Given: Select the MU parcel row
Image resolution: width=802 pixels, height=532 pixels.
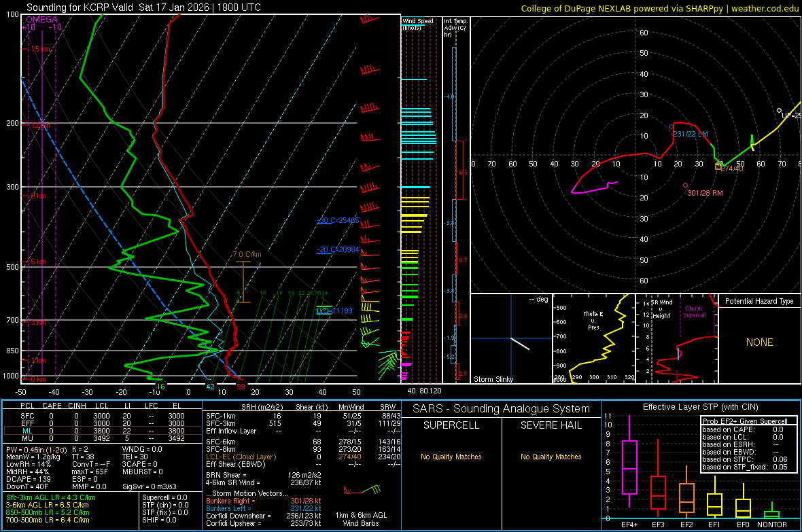Looking at the screenshot, I should click(103, 438).
